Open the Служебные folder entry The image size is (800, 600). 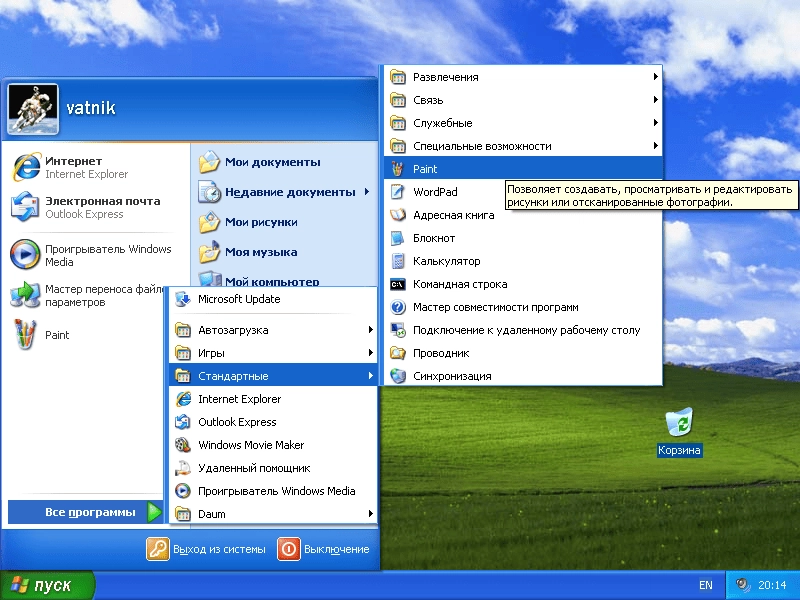pos(523,123)
